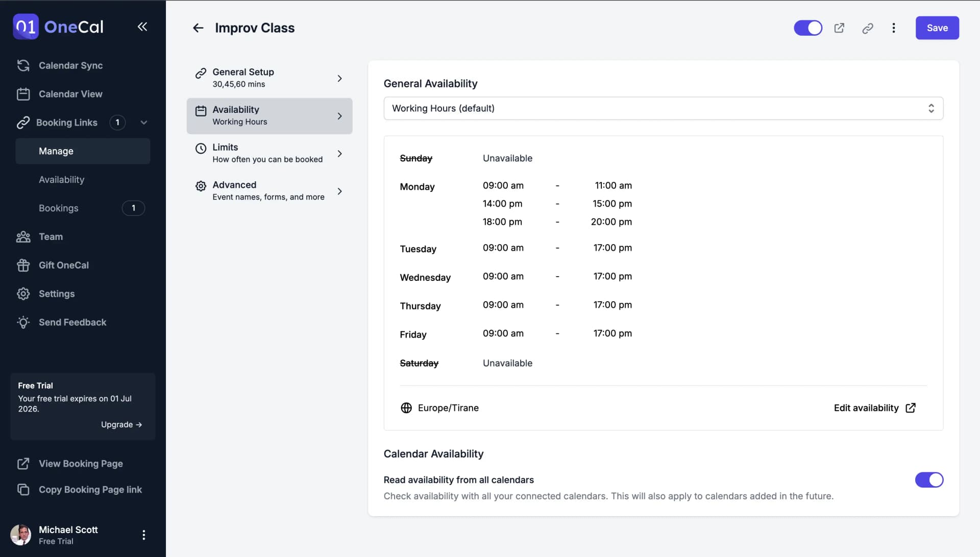The height and width of the screenshot is (557, 980).
Task: Click the Send Feedback sidebar icon
Action: pyautogui.click(x=23, y=322)
